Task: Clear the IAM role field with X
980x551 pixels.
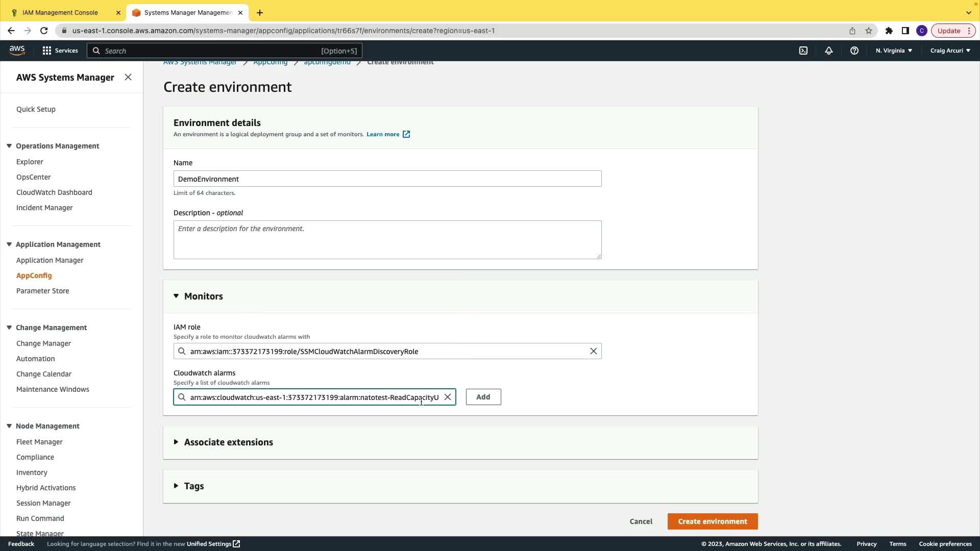Action: tap(594, 351)
